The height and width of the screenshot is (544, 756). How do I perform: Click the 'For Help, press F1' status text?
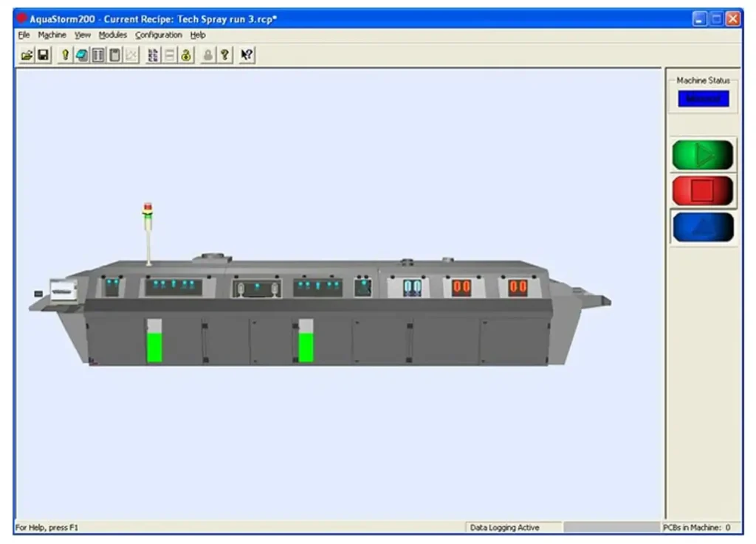tap(47, 528)
